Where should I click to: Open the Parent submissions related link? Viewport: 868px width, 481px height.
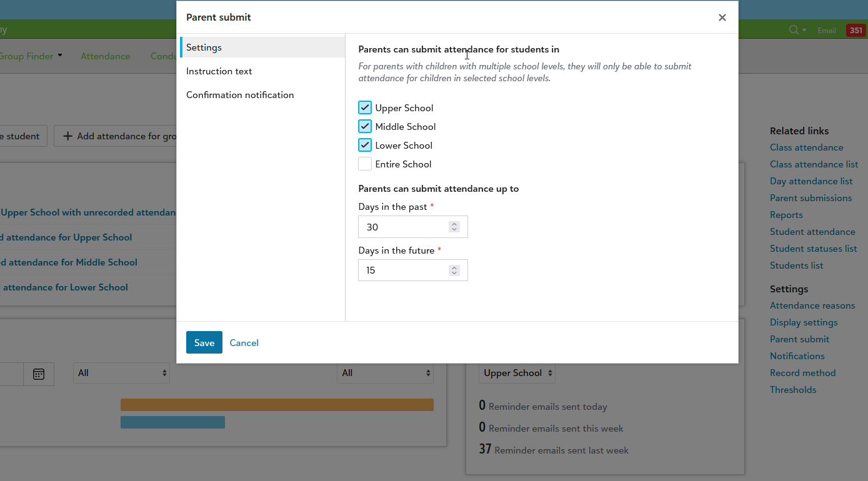(x=811, y=197)
